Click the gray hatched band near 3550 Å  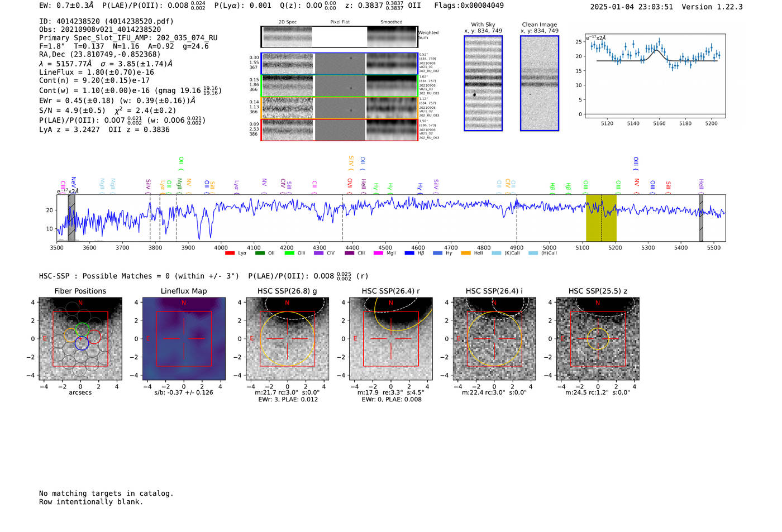(x=71, y=218)
